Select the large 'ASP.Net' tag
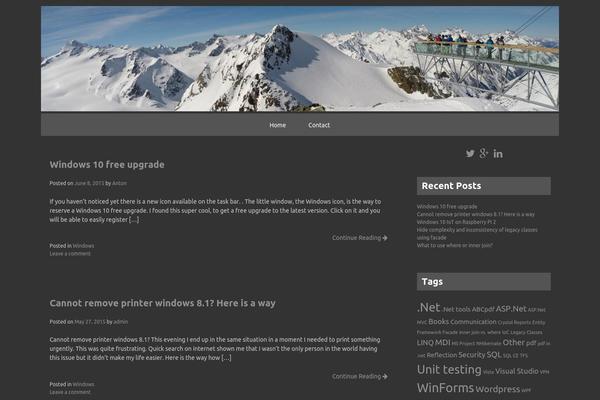The height and width of the screenshot is (400, 600). coord(511,309)
